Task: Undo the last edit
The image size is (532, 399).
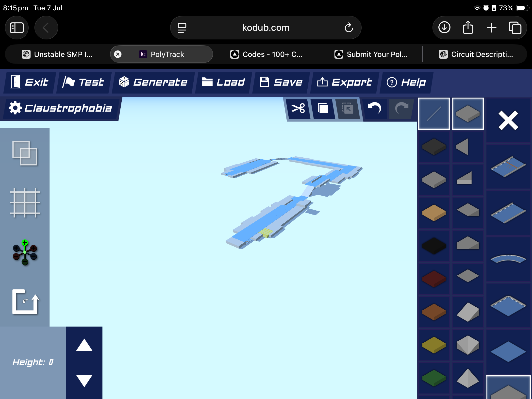Action: [x=375, y=108]
